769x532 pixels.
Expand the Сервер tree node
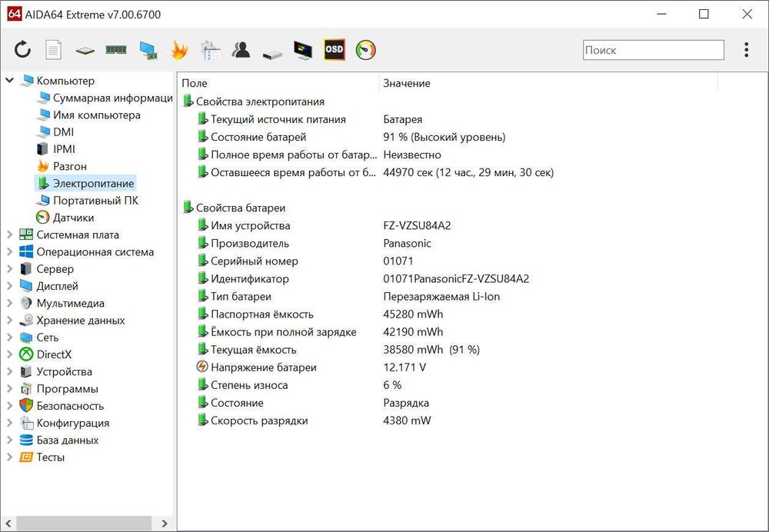9,269
